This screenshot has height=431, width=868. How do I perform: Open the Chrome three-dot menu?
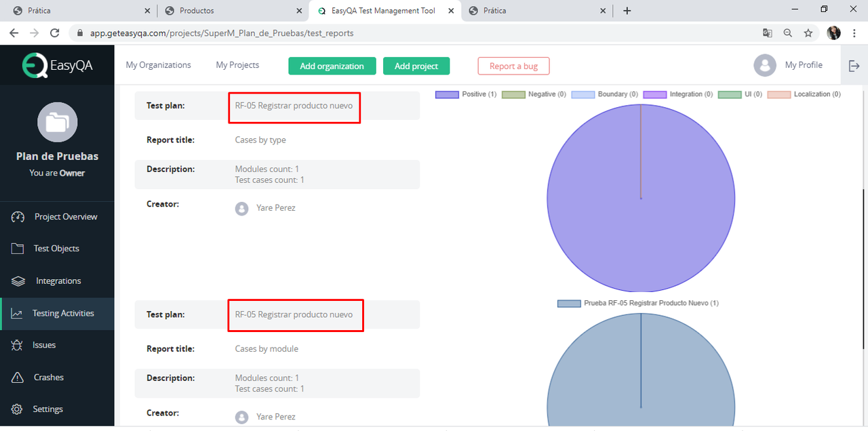(855, 33)
